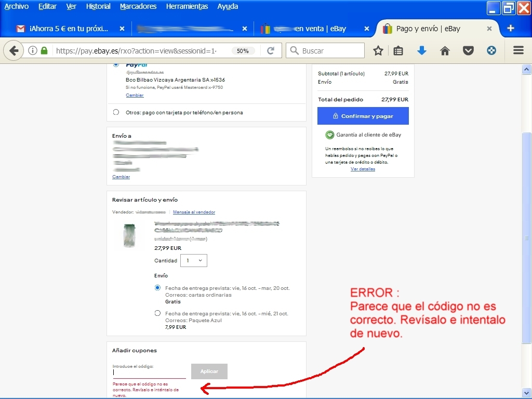Click the blue round extension icon
This screenshot has height=399, width=532.
click(x=491, y=51)
